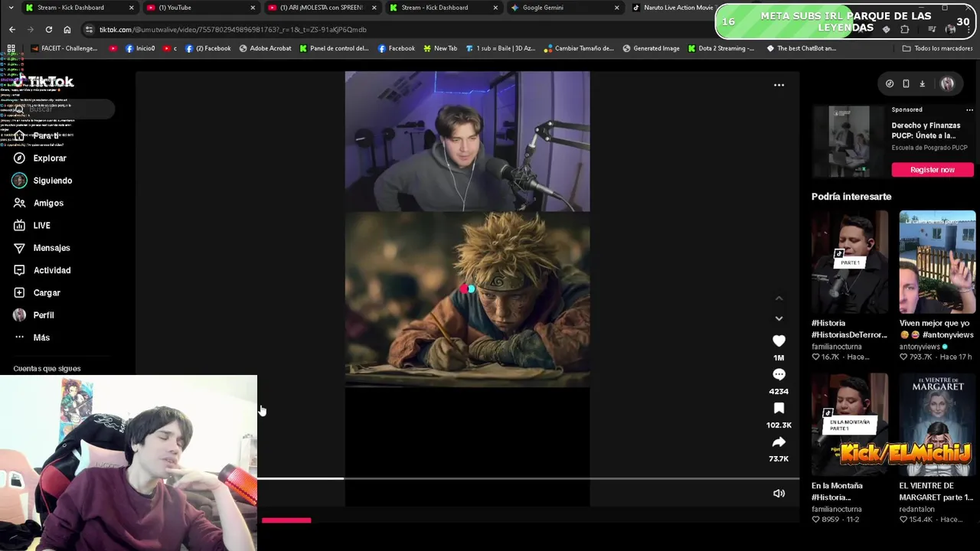Open the (2) Facebook bookmark
The height and width of the screenshot is (551, 980).
coord(208,48)
